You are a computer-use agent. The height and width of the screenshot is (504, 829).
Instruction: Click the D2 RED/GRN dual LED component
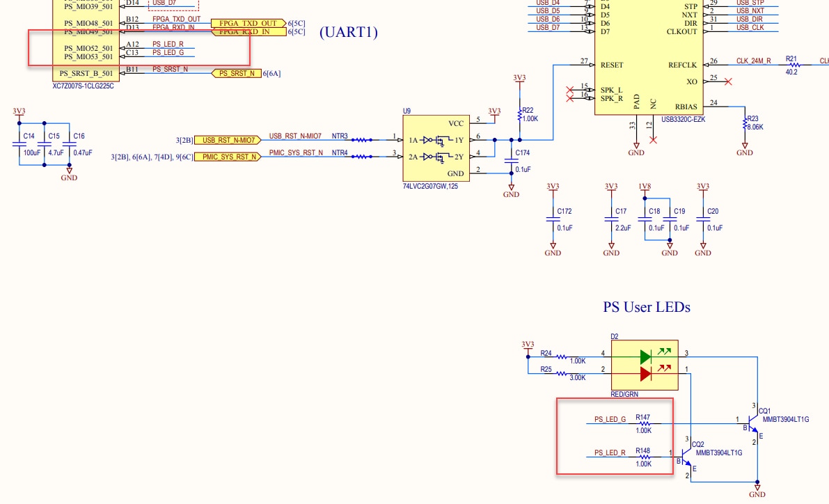coord(645,365)
